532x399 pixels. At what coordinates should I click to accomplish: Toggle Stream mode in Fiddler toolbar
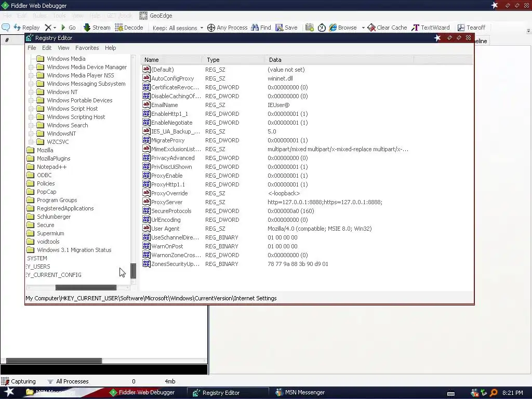click(x=97, y=28)
